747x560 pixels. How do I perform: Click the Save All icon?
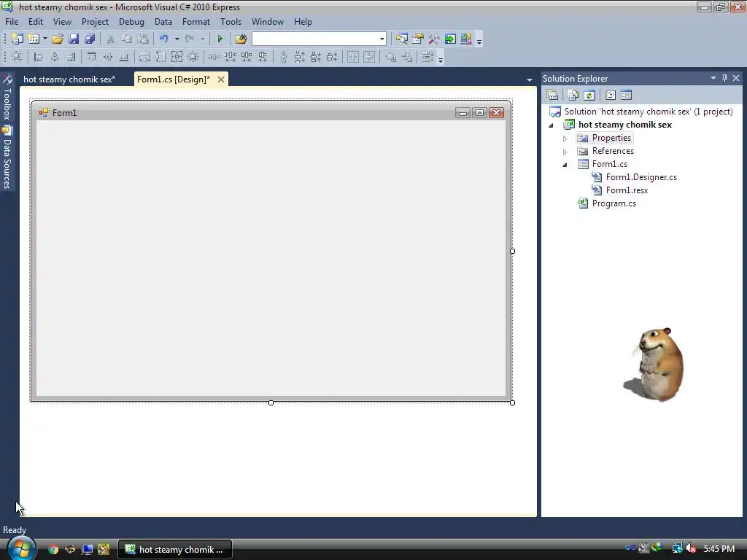pos(90,39)
